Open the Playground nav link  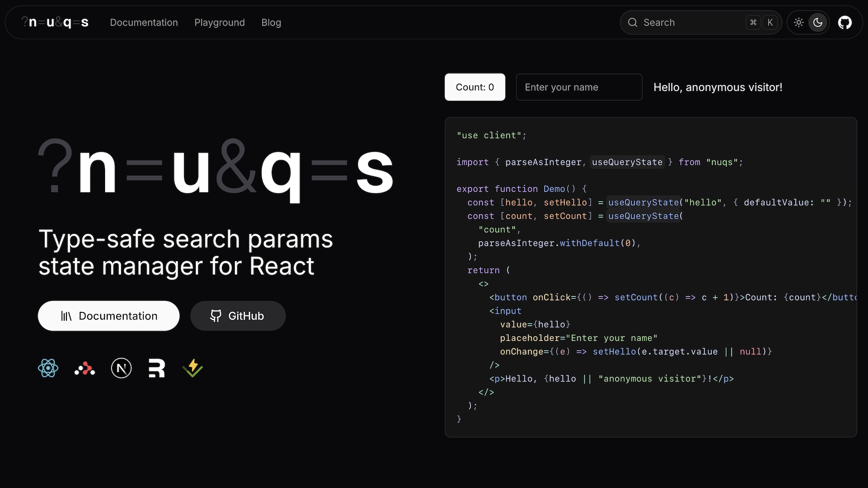point(220,23)
